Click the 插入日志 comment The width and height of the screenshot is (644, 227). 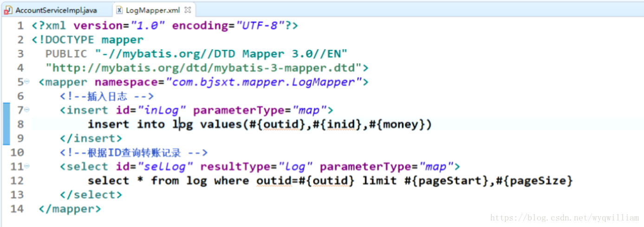tap(107, 96)
